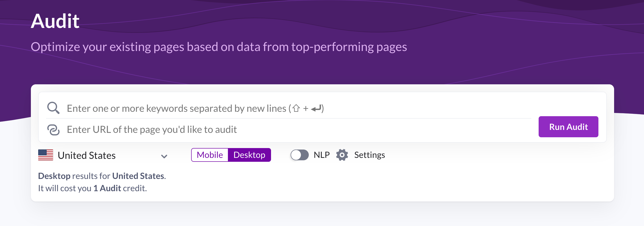Enable the NLP toggle switch
Image resolution: width=644 pixels, height=226 pixels.
click(299, 155)
